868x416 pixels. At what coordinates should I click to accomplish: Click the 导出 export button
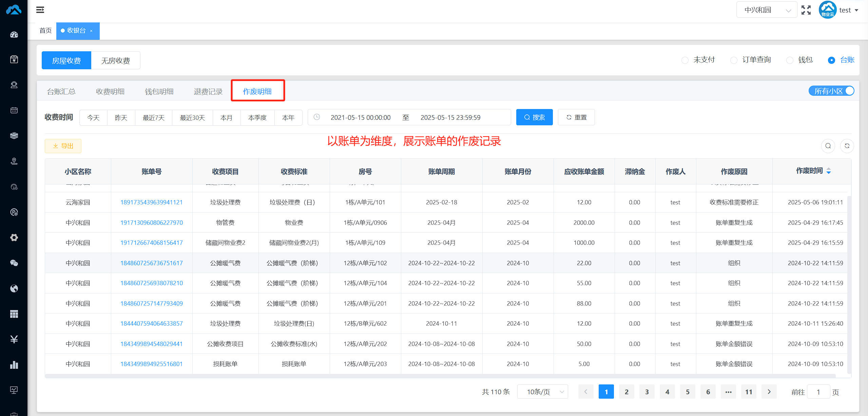coord(63,146)
